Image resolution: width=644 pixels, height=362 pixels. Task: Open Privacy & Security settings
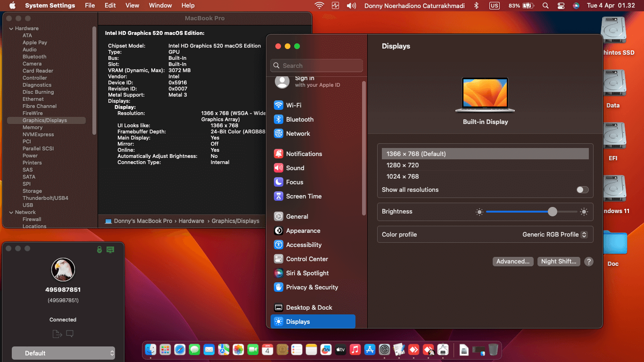312,287
